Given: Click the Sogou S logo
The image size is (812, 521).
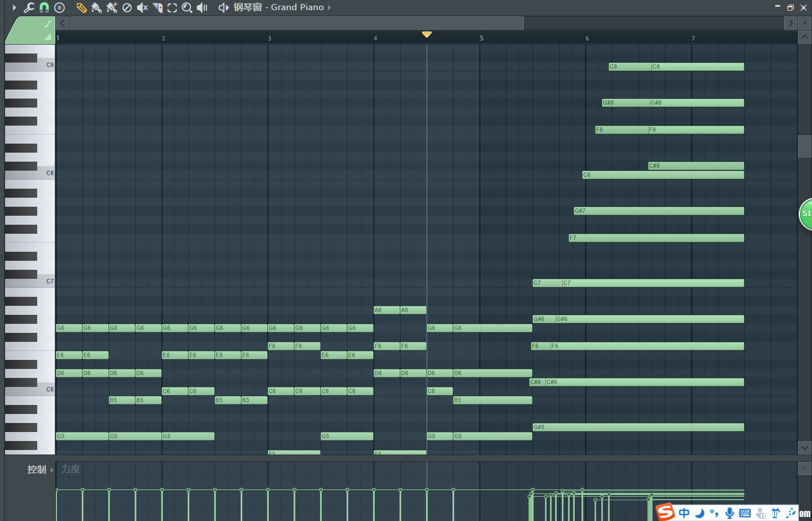Looking at the screenshot, I should pos(665,511).
